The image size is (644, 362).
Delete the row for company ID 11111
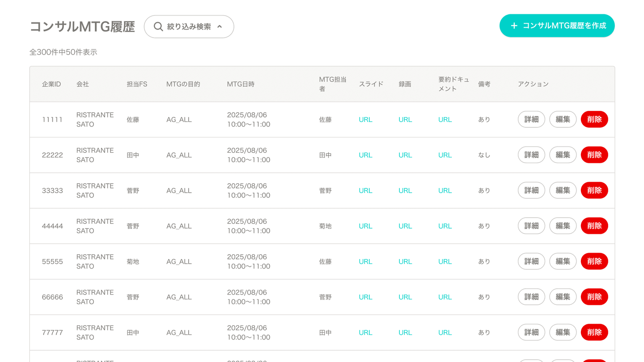[594, 119]
